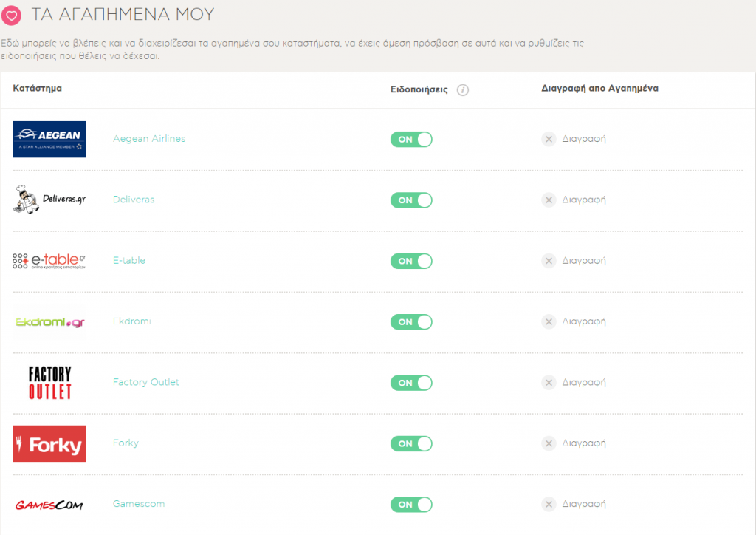Click the ΤΑ ΑΓΑΠΗΜΕΝΑ ΜΟΥ title
This screenshot has height=535, width=756.
[x=123, y=15]
